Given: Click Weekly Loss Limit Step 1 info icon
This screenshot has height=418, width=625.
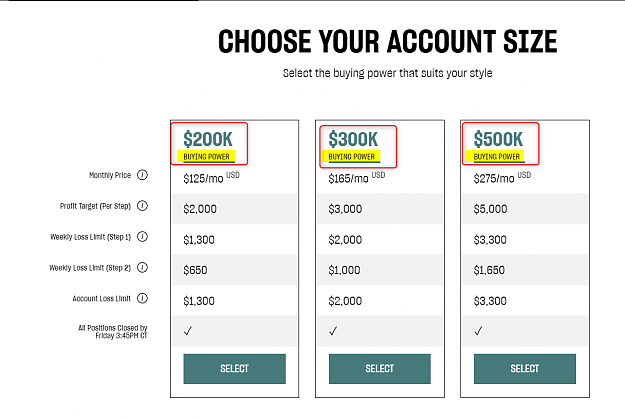Looking at the screenshot, I should (142, 237).
